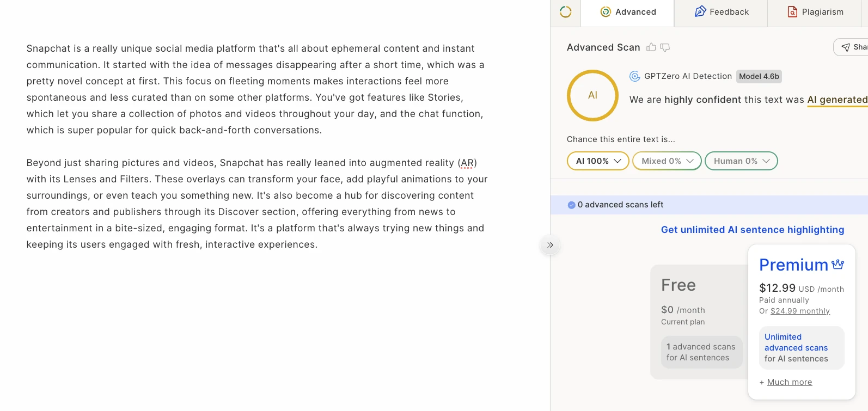This screenshot has width=868, height=411.
Task: Click the underlined 'AI generated' text
Action: point(837,100)
